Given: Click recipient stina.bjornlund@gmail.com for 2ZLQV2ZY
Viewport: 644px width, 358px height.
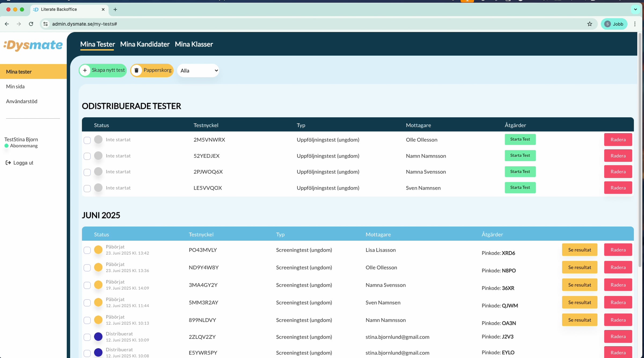Looking at the screenshot, I should [x=397, y=337].
